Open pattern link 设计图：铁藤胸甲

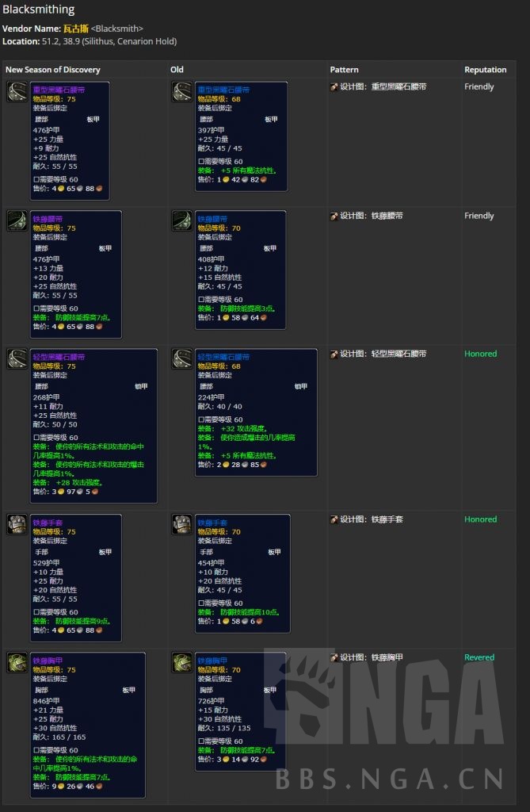click(372, 657)
